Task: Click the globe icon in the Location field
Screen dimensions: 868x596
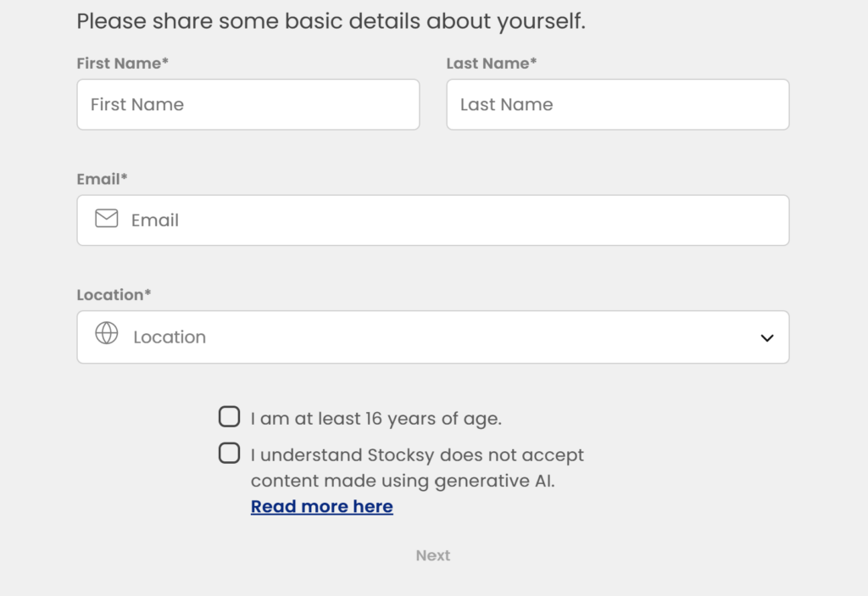Action: [106, 333]
